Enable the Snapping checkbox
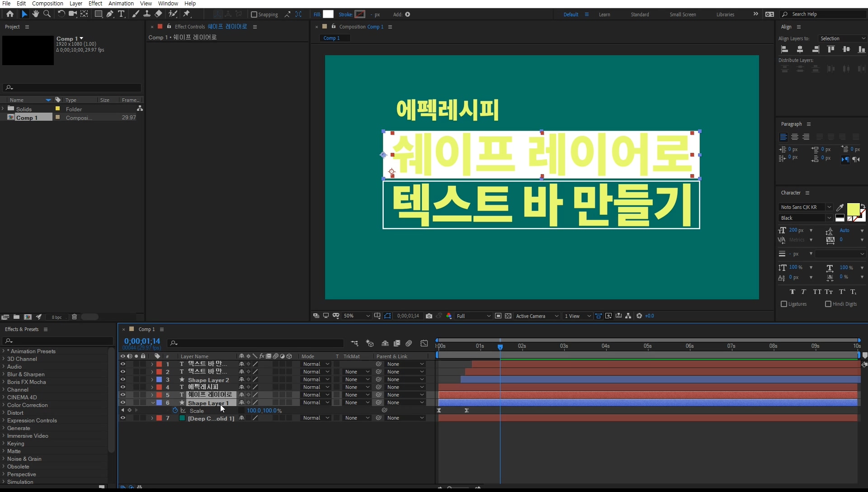 tap(254, 14)
